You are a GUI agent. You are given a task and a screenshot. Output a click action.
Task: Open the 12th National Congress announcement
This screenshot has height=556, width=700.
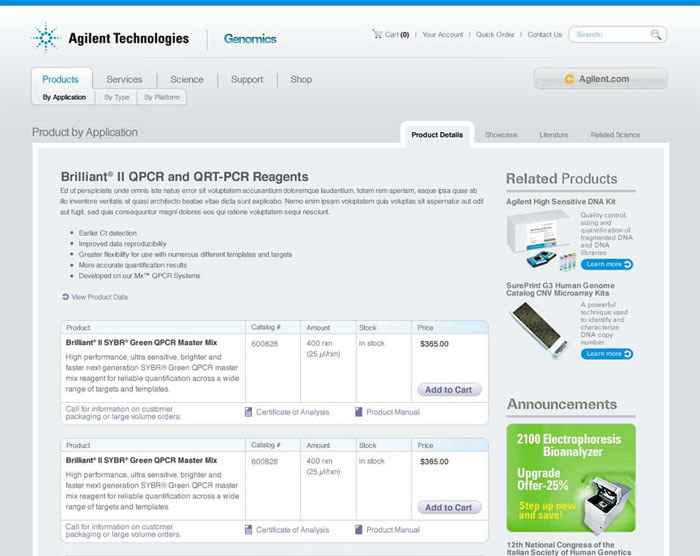click(x=569, y=548)
